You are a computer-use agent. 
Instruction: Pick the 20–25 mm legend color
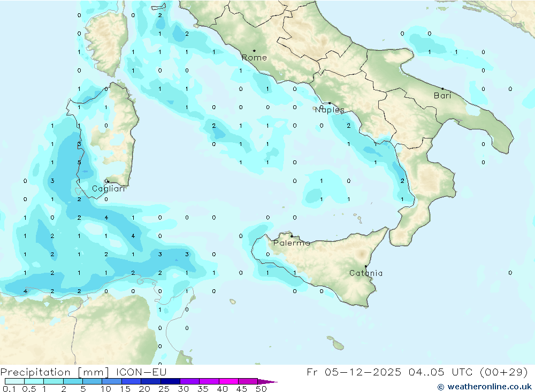[151, 381]
